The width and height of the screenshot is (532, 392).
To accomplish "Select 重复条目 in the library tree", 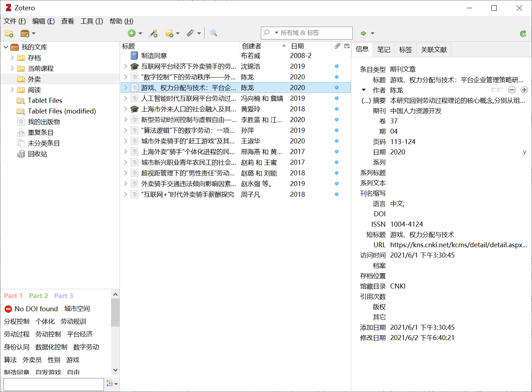I will coord(41,132).
